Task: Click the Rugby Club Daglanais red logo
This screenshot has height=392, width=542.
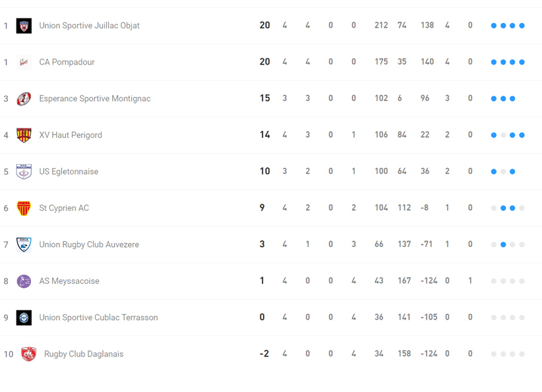Action: tap(28, 354)
